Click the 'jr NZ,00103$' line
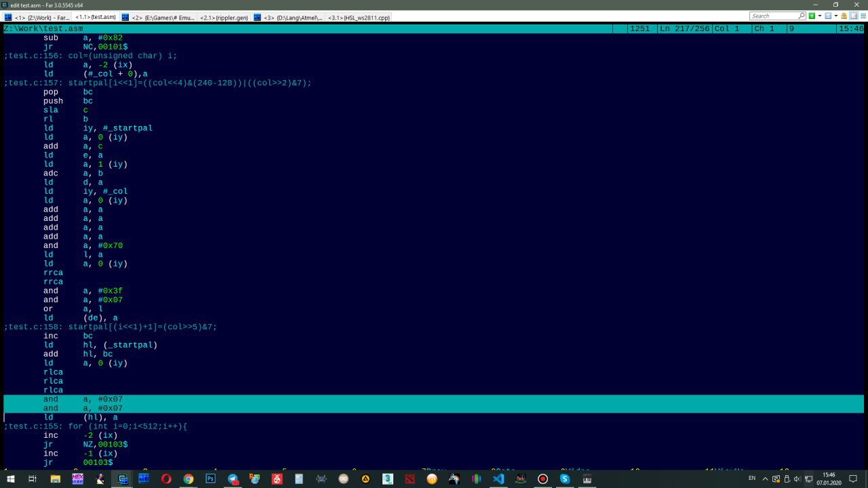868x488 pixels. pyautogui.click(x=86, y=445)
